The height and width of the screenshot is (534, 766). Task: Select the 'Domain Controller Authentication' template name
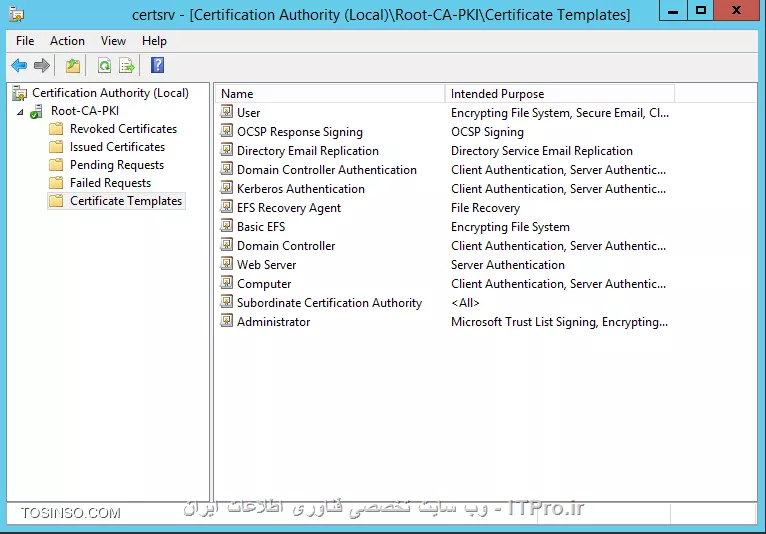(x=327, y=170)
